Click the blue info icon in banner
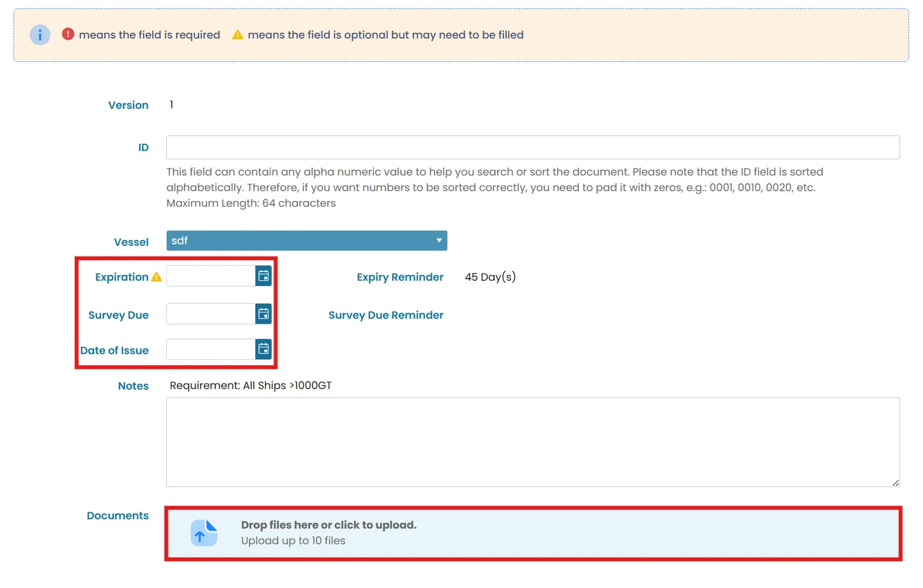The width and height of the screenshot is (923, 588). (x=40, y=35)
